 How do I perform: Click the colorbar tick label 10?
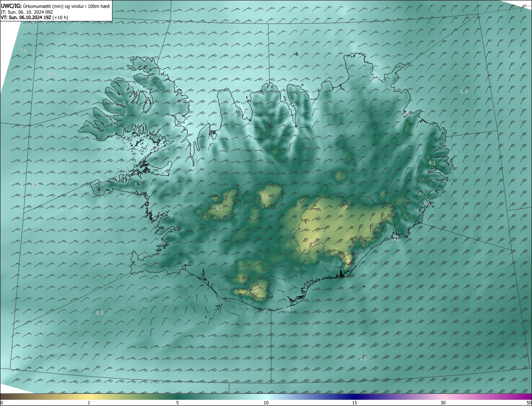(x=266, y=403)
